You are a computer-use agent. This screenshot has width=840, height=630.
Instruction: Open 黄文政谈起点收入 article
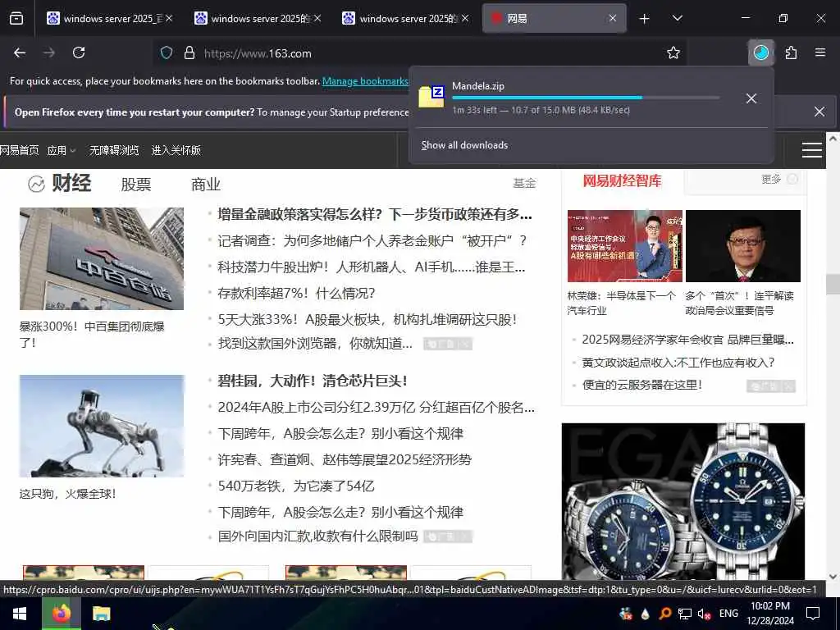678,363
